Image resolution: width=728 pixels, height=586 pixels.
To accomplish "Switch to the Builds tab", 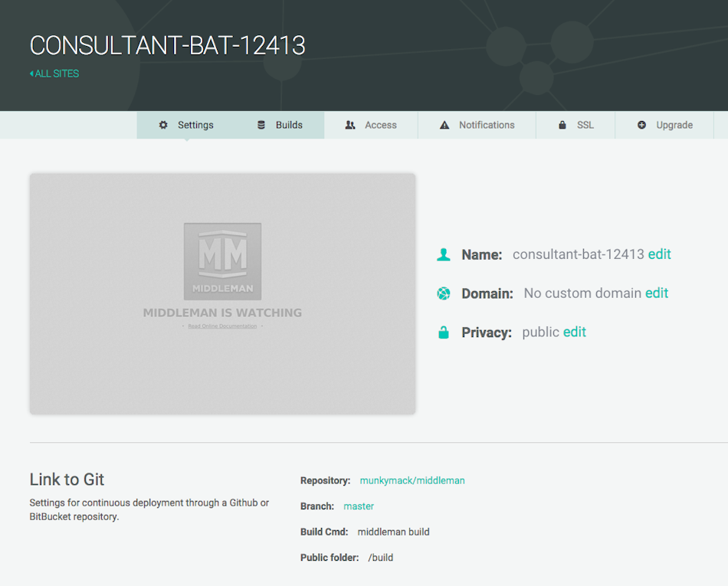I will (280, 125).
